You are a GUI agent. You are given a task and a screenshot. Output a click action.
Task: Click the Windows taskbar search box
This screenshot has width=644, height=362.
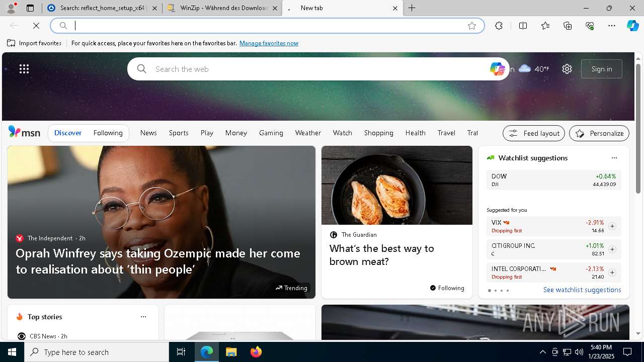click(97, 352)
